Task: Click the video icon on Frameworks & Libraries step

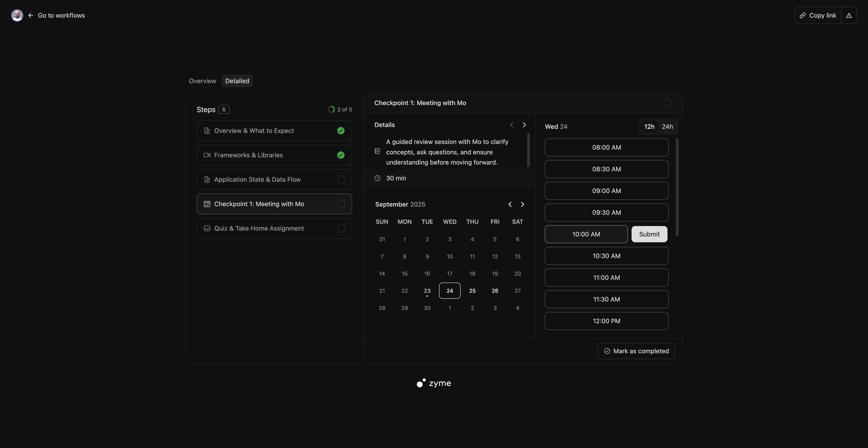Action: 207,155
